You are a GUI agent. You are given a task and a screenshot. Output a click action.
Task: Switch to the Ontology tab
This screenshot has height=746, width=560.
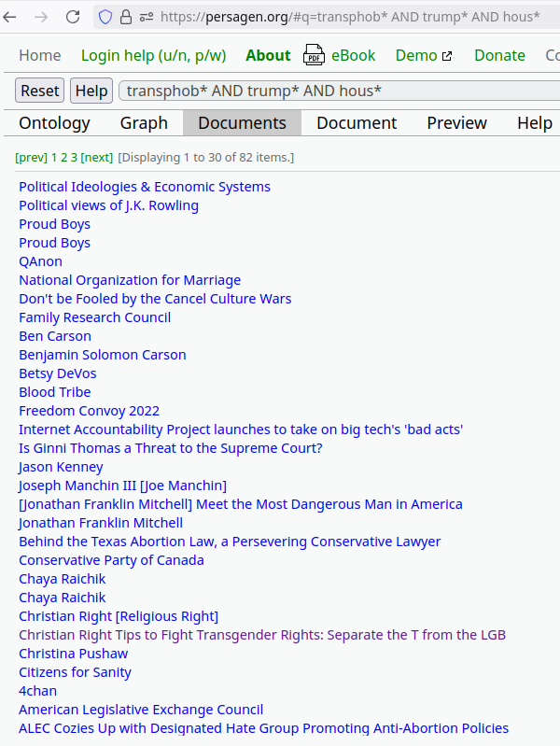[54, 122]
